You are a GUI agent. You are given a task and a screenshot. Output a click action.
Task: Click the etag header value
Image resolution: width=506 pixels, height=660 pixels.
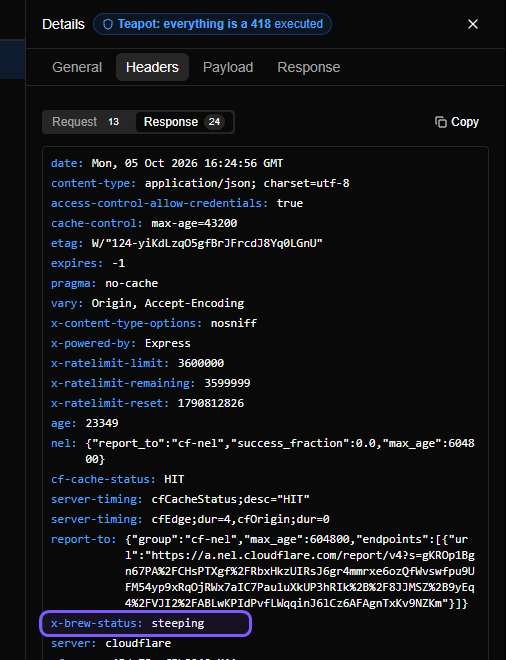coord(207,243)
